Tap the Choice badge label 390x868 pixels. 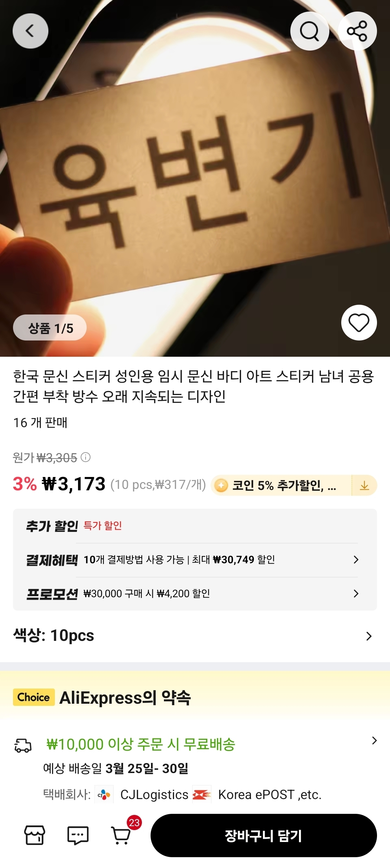(34, 697)
